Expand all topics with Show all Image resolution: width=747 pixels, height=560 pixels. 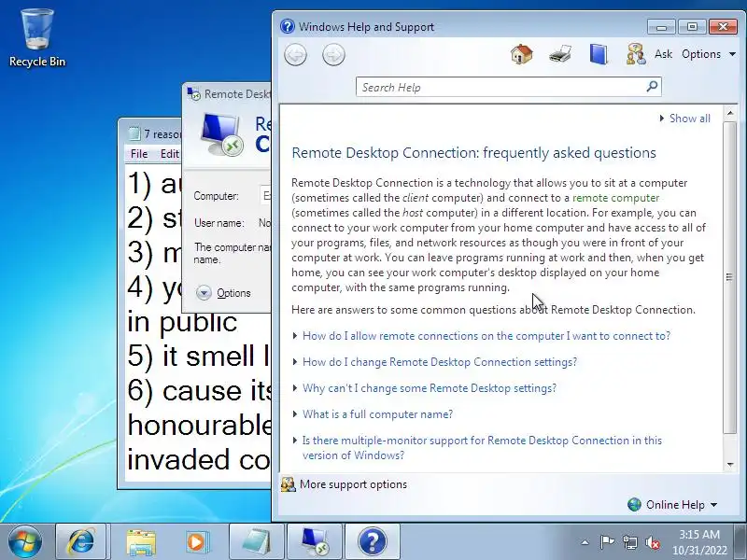tap(685, 119)
